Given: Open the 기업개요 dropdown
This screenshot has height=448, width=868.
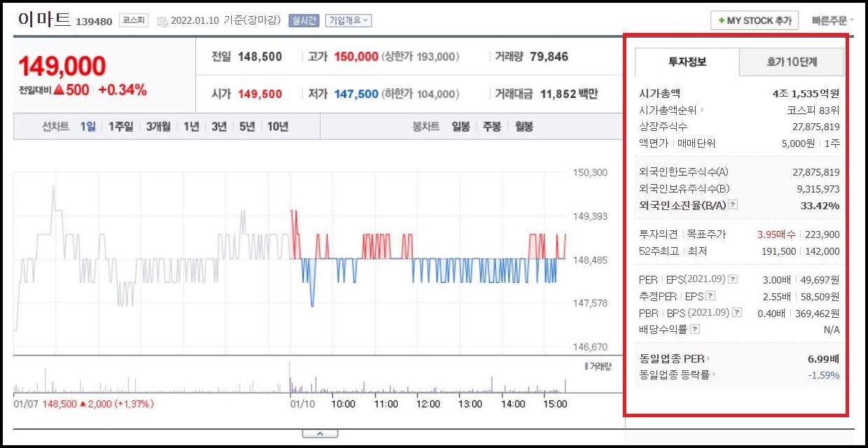Looking at the screenshot, I should tap(348, 21).
